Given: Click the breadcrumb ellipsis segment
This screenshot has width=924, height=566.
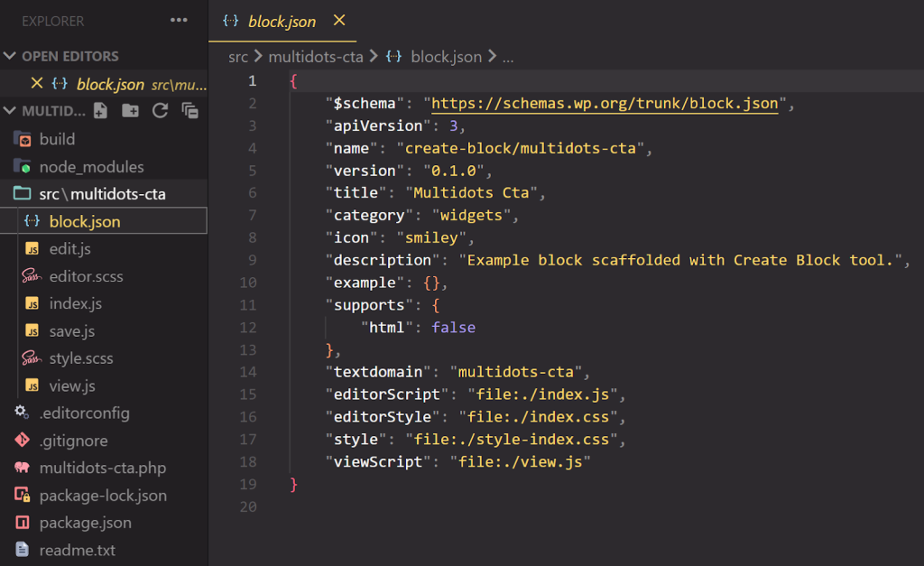Looking at the screenshot, I should 508,58.
